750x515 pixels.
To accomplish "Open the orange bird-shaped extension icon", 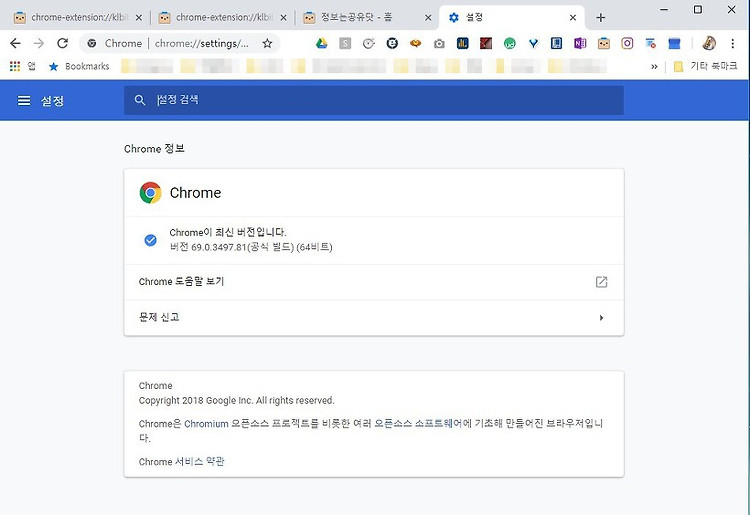I will click(415, 44).
